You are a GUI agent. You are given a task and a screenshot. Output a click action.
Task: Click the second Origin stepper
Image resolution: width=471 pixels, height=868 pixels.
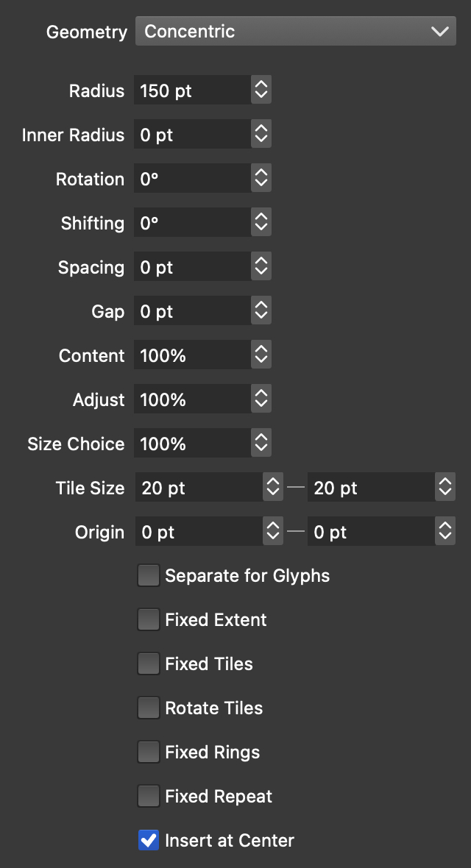[445, 532]
